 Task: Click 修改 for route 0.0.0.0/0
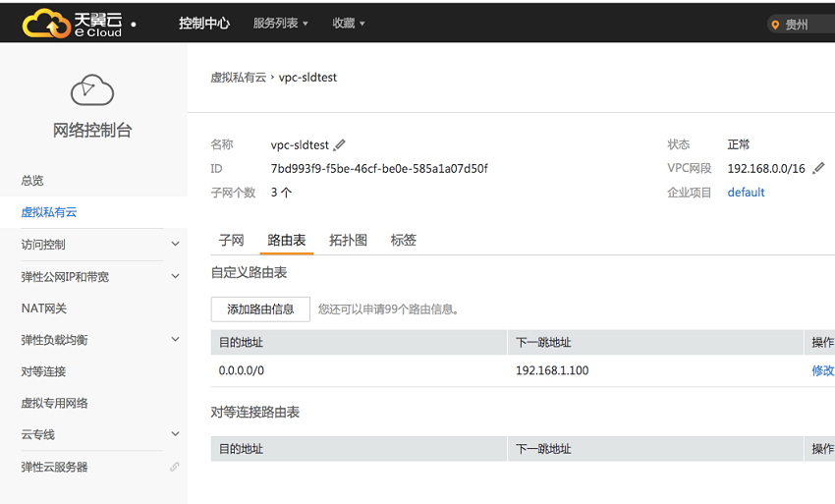point(823,370)
